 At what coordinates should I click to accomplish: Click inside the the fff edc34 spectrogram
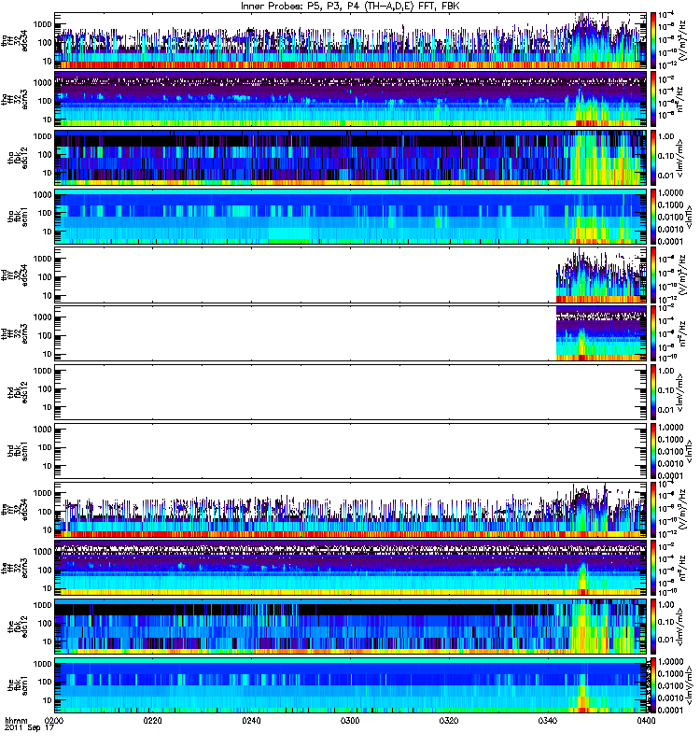351,510
